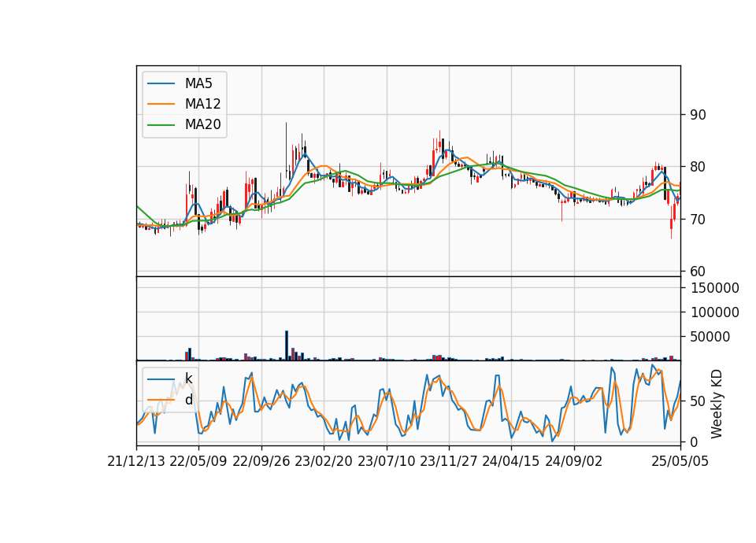This screenshot has width=756, height=543.
Task: Click the 22/05/09 date label
Action: click(x=198, y=462)
